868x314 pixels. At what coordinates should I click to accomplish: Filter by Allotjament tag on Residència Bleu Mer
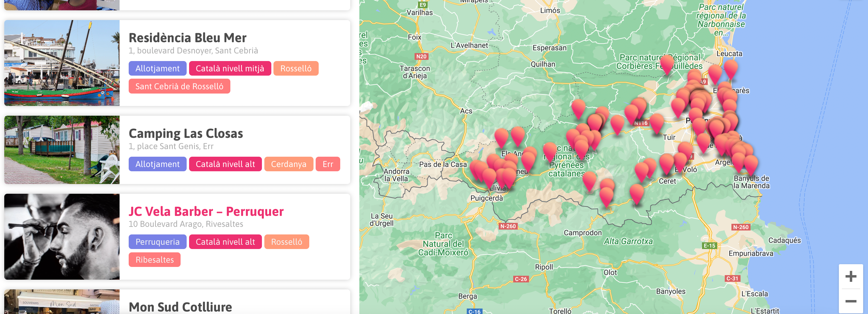pyautogui.click(x=157, y=68)
